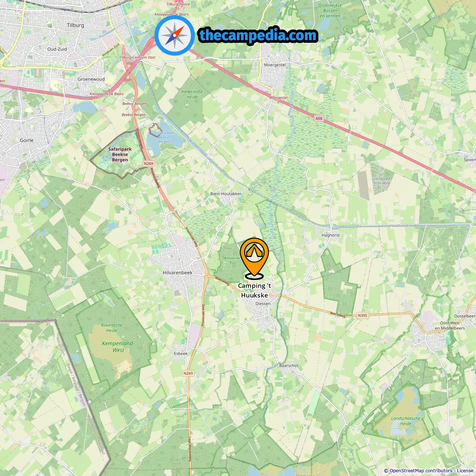The height and width of the screenshot is (476, 476).
Task: Click the Moergestel village label
Action: point(275,65)
